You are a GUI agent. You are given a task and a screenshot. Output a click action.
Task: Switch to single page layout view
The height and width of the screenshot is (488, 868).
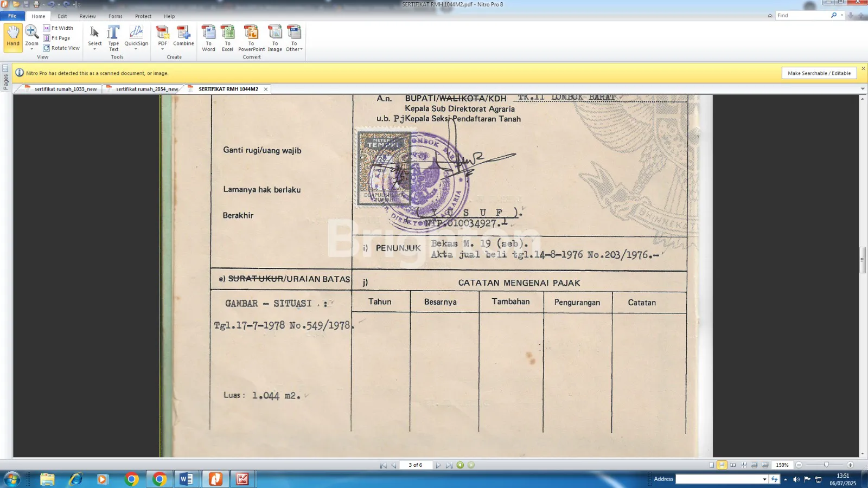[x=711, y=465]
